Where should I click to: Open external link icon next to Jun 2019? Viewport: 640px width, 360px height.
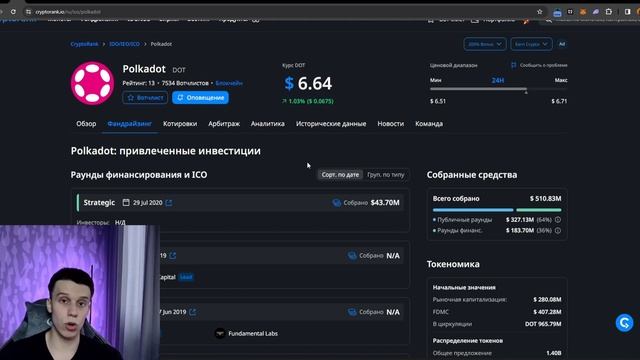coord(193,312)
